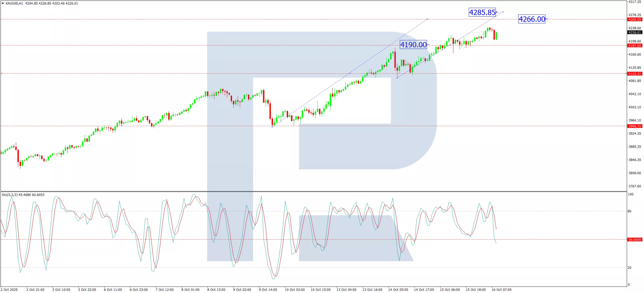Click the red 4265.05 axis level tag
This screenshot has height=293, width=644.
[x=635, y=20]
